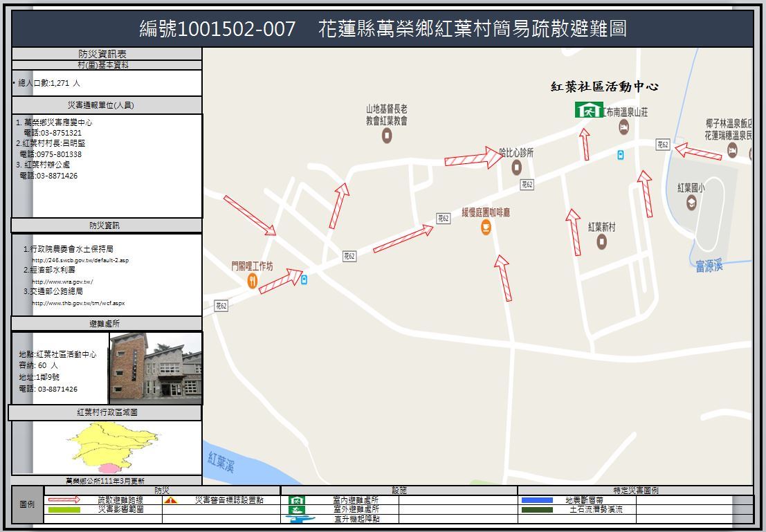
Task: Click the 紅葉新村 map marker
Action: tap(601, 241)
